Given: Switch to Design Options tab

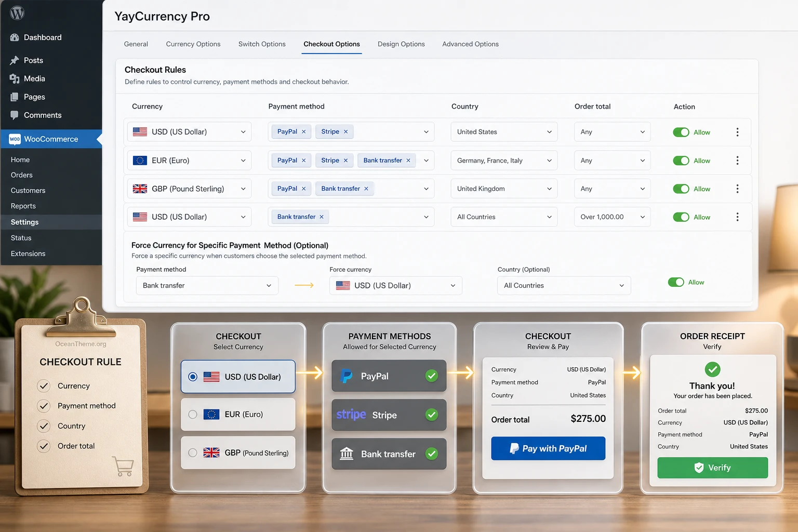Looking at the screenshot, I should point(401,44).
